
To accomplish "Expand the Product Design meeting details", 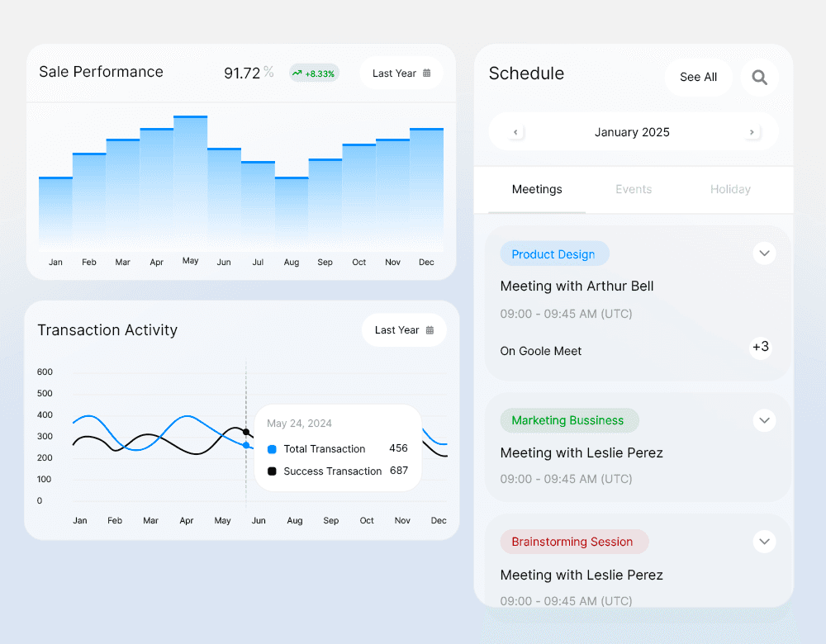I will point(764,253).
